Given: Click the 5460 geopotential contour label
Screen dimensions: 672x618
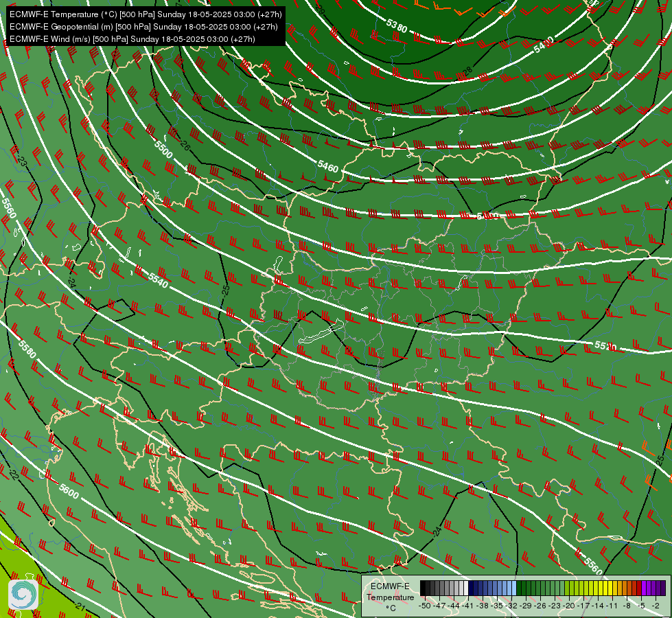Looking at the screenshot, I should 328,166.
